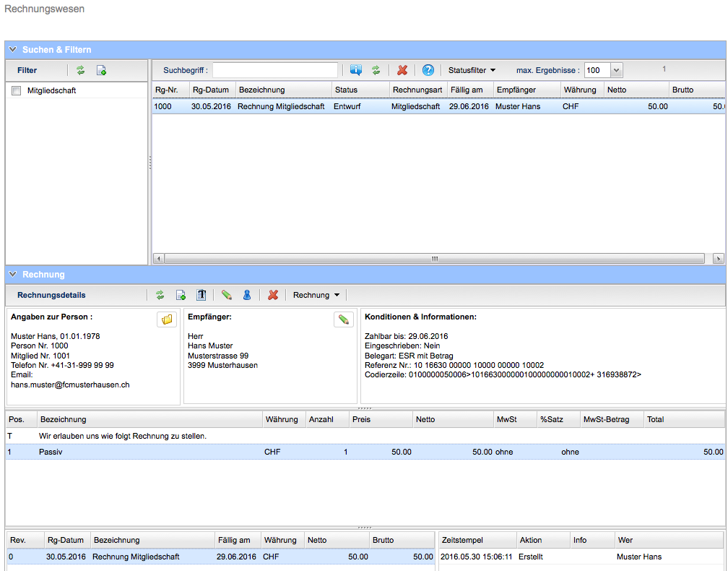Open the max. Ergebnisse dropdown arrow

point(616,71)
